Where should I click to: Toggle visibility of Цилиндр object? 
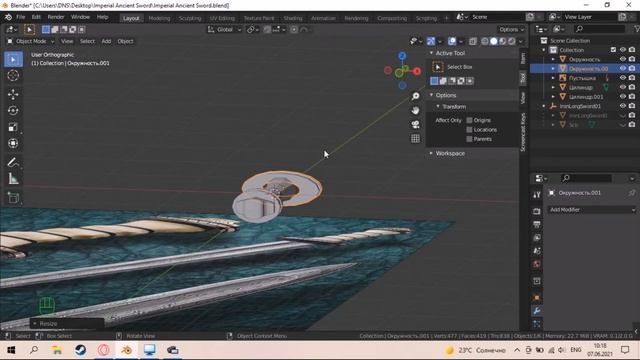pyautogui.click(x=622, y=87)
